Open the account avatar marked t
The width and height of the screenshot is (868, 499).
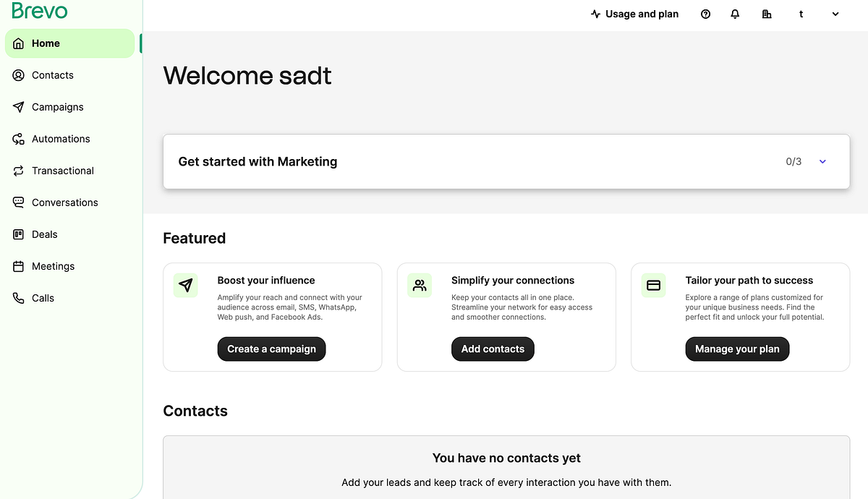pyautogui.click(x=801, y=14)
